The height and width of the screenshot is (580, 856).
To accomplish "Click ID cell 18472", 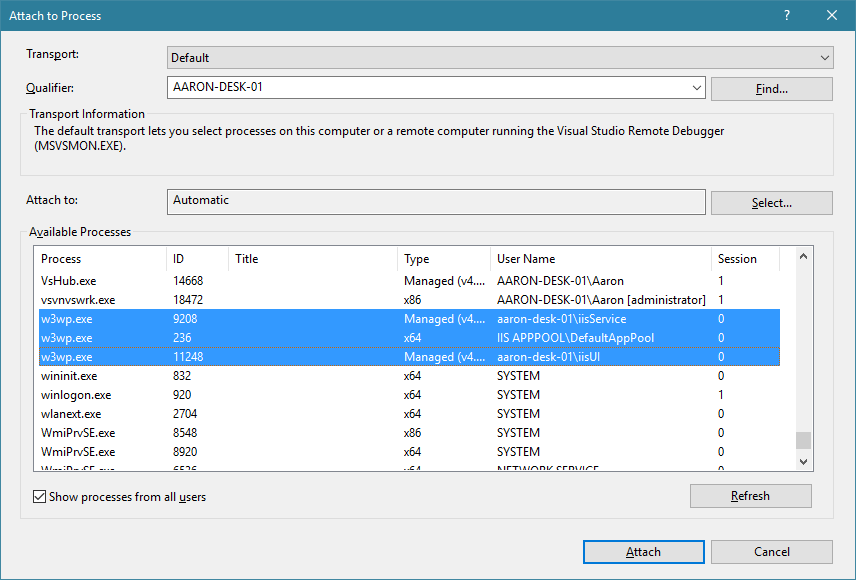I will pos(188,300).
